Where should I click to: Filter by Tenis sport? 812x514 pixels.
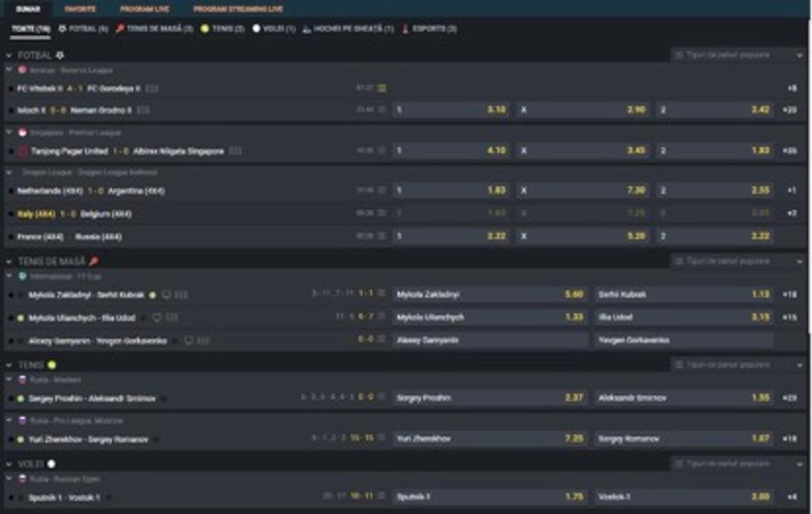pos(223,29)
